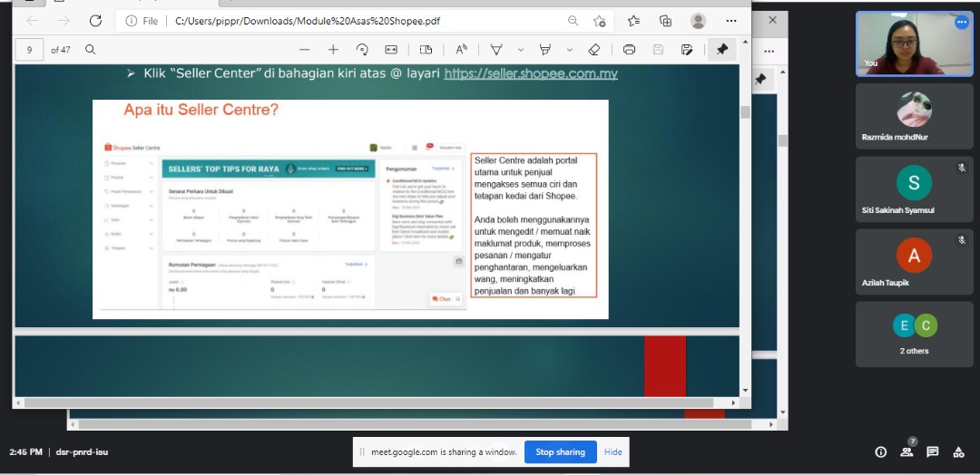Start Read aloud for the PDF

coord(462,50)
